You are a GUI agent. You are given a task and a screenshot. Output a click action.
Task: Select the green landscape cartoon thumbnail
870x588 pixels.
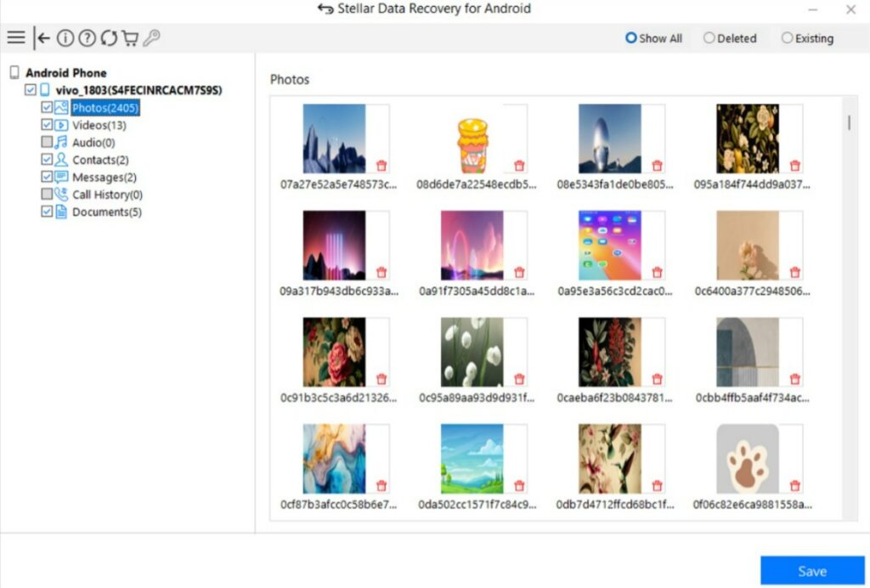click(x=472, y=459)
